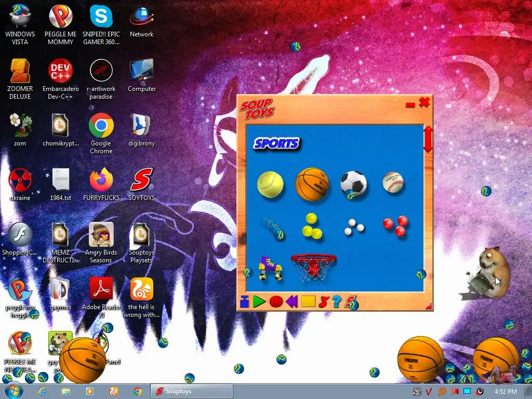
Task: Select the Adobe Reader XI icon
Action: pyautogui.click(x=101, y=298)
